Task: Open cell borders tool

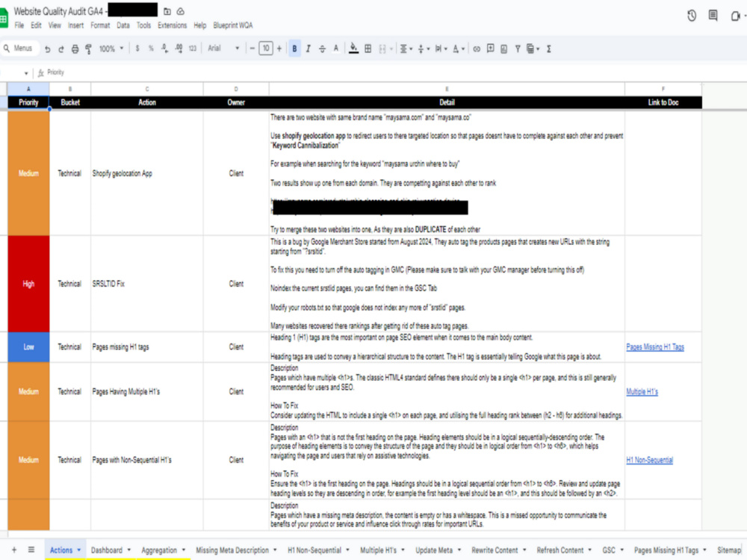Action: coord(368,49)
